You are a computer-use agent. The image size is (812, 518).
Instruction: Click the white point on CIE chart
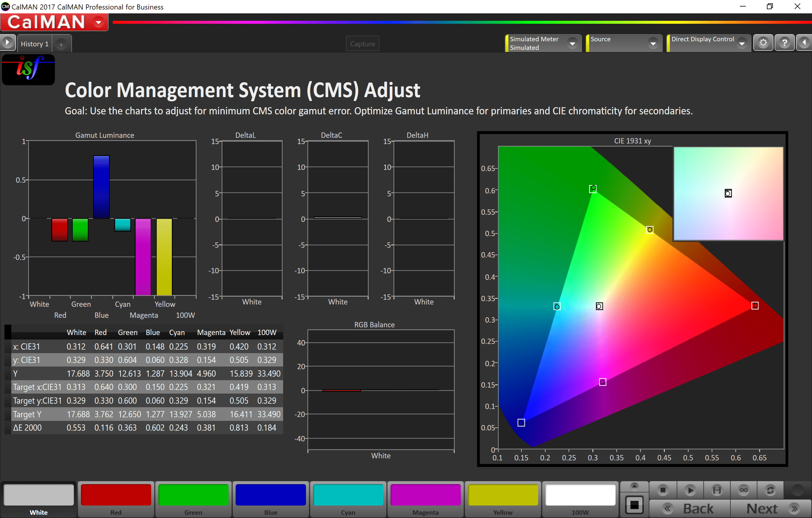coord(599,306)
